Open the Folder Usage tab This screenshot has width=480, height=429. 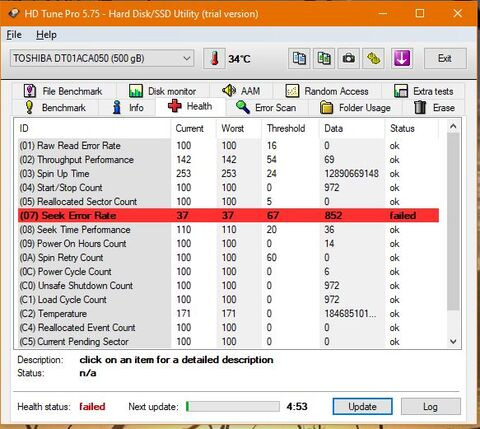tap(356, 108)
